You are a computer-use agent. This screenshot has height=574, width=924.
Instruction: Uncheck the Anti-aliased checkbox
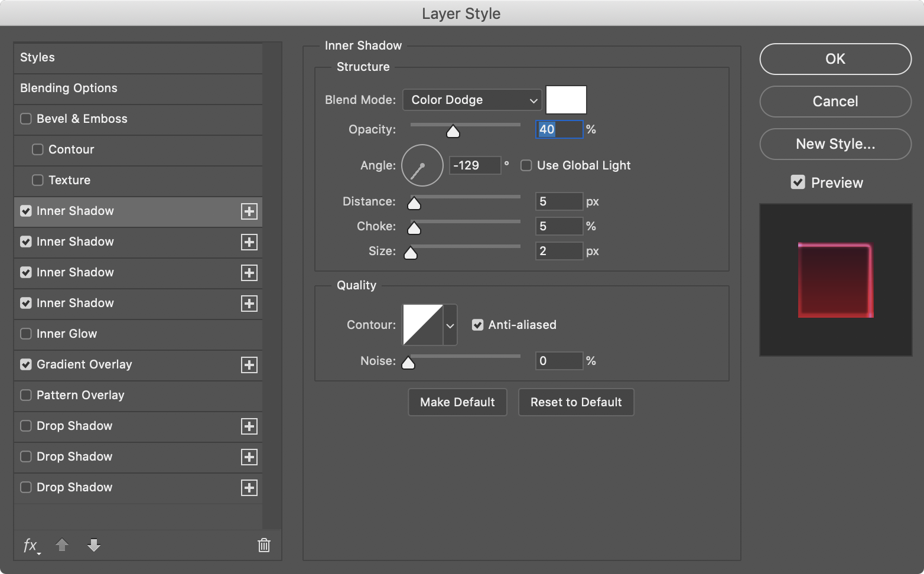pyautogui.click(x=477, y=325)
